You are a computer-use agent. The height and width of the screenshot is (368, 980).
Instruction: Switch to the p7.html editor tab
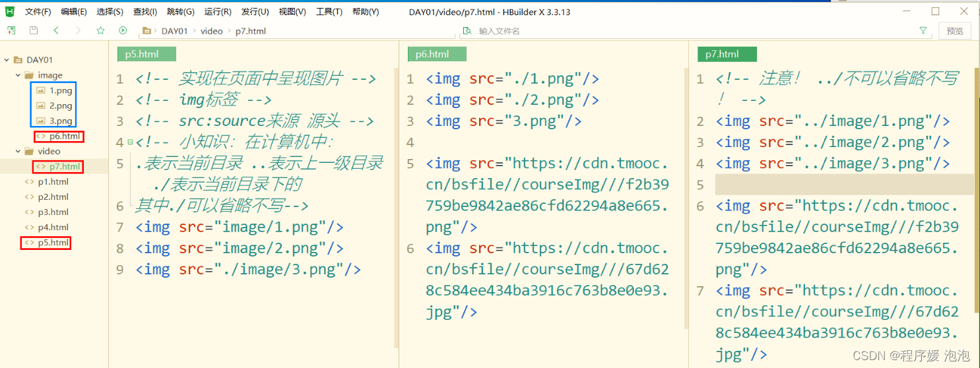(727, 55)
